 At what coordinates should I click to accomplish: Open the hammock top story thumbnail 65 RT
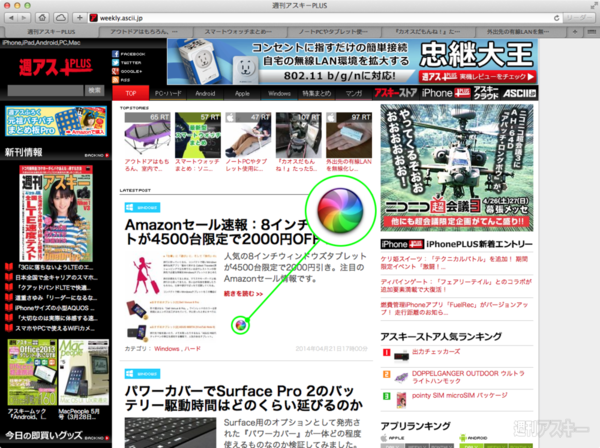[147, 135]
